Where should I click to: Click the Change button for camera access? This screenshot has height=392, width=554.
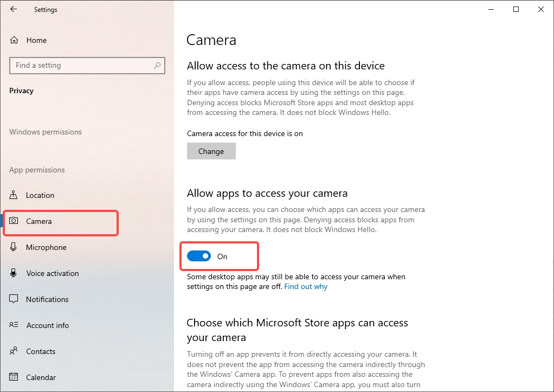(211, 151)
